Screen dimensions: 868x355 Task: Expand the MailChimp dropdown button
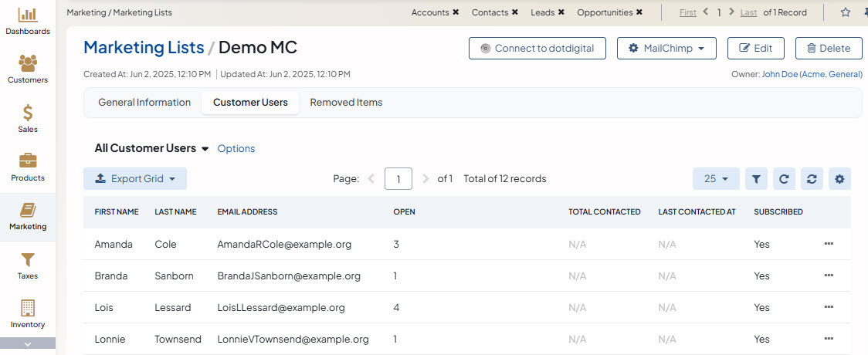coord(666,48)
